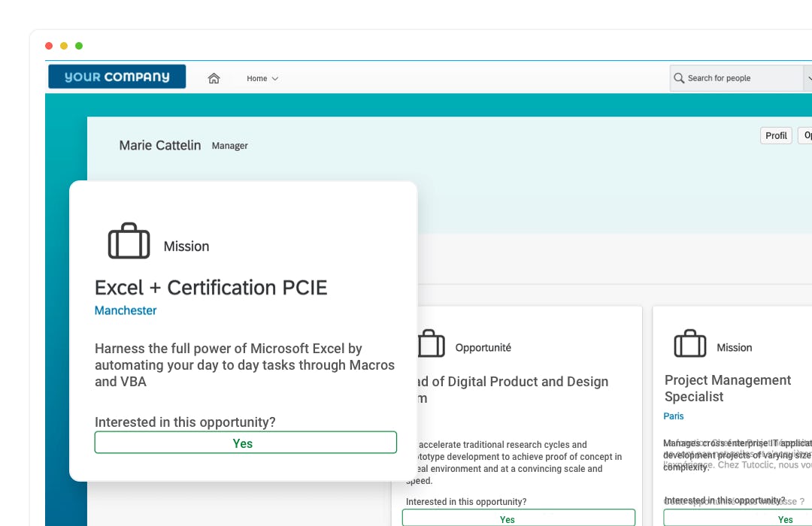Open the Project Management Specialist title

click(728, 388)
